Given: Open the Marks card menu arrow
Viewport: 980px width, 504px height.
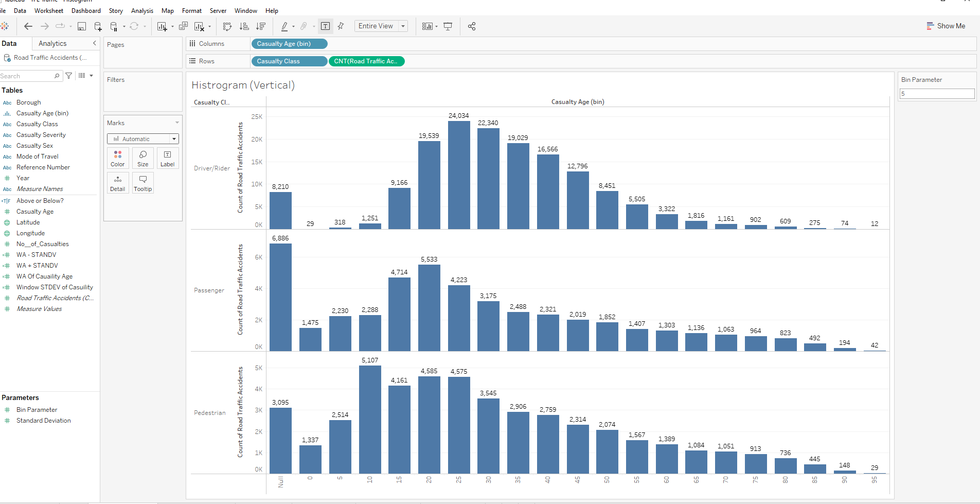Looking at the screenshot, I should point(177,123).
